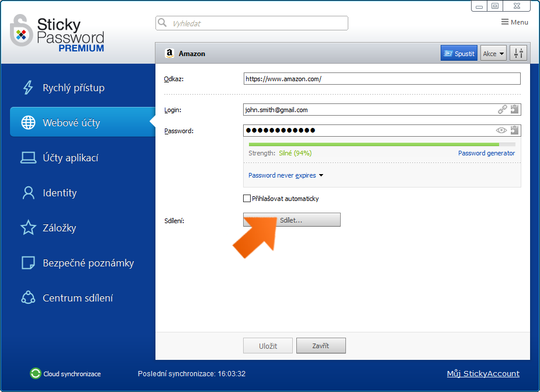Select Webové účty section
Screen dimensions: 540x392
click(82, 122)
